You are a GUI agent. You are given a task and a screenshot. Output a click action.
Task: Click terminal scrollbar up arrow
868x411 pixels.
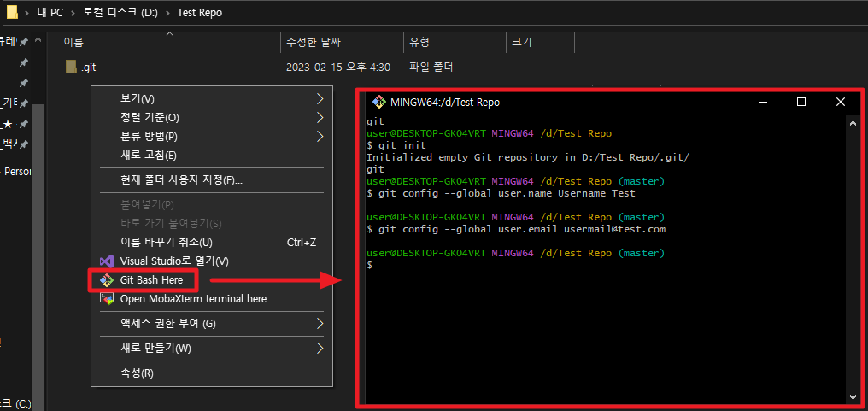(853, 124)
